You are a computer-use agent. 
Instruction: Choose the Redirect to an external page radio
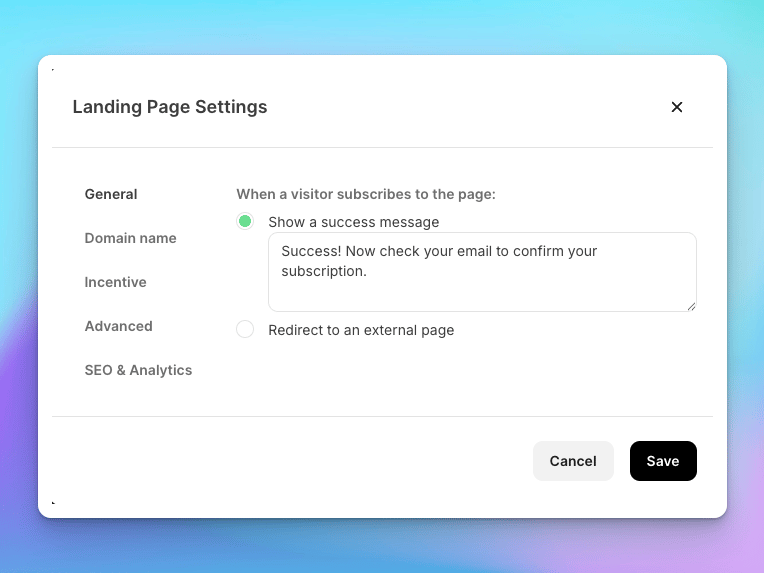(x=245, y=329)
